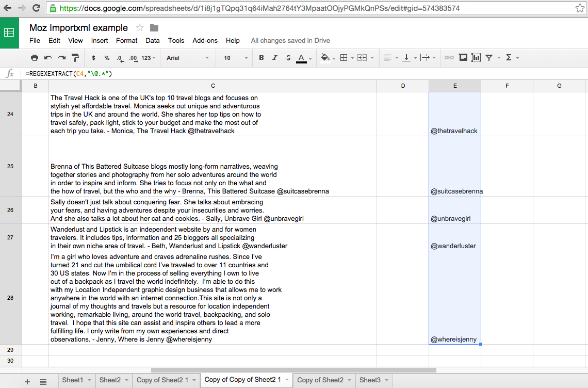Open merge cells dropdown arrow

[x=372, y=58]
